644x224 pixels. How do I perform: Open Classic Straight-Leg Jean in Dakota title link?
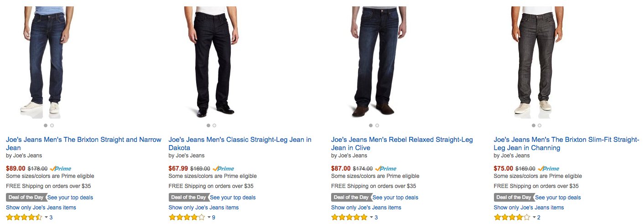pyautogui.click(x=240, y=140)
